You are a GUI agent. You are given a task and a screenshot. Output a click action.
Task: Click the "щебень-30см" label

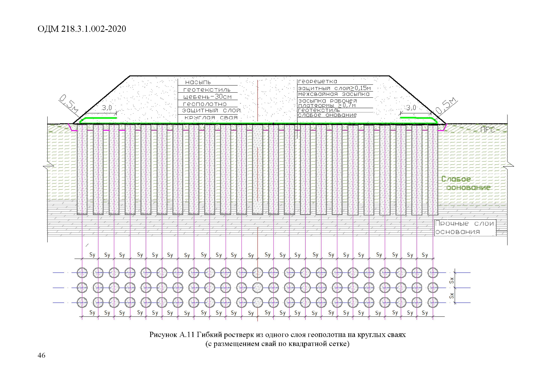[x=207, y=97]
